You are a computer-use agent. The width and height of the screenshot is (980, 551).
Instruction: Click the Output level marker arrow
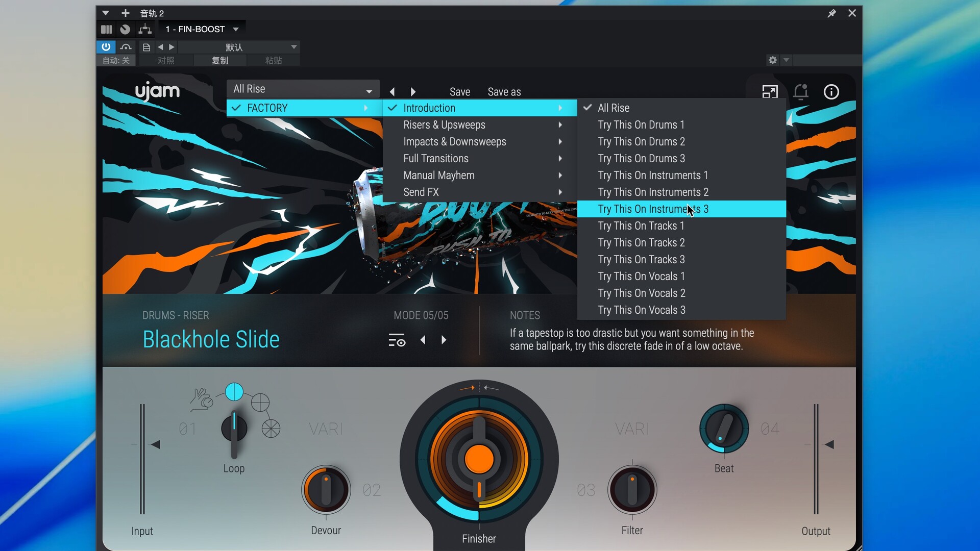point(829,444)
